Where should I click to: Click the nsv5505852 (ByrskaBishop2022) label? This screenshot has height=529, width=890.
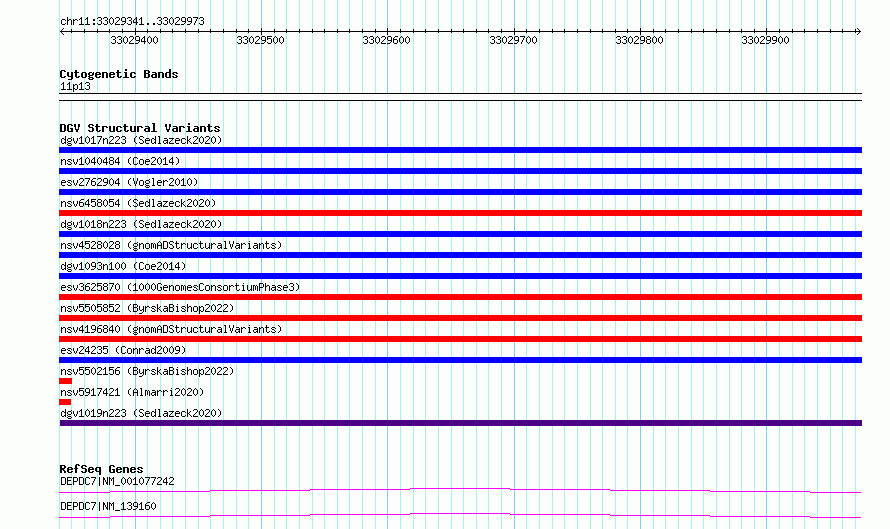click(x=147, y=308)
